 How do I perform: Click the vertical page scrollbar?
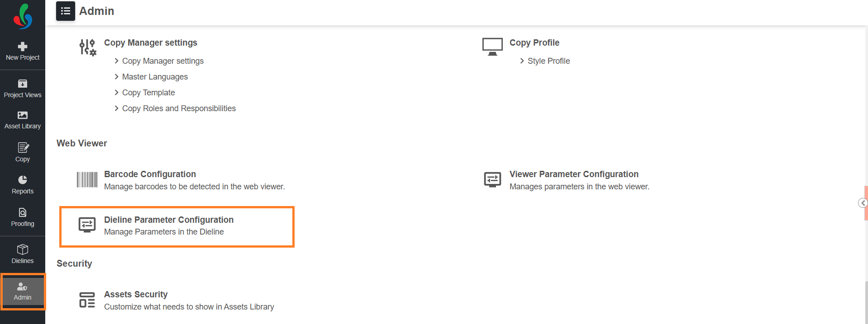click(866, 302)
